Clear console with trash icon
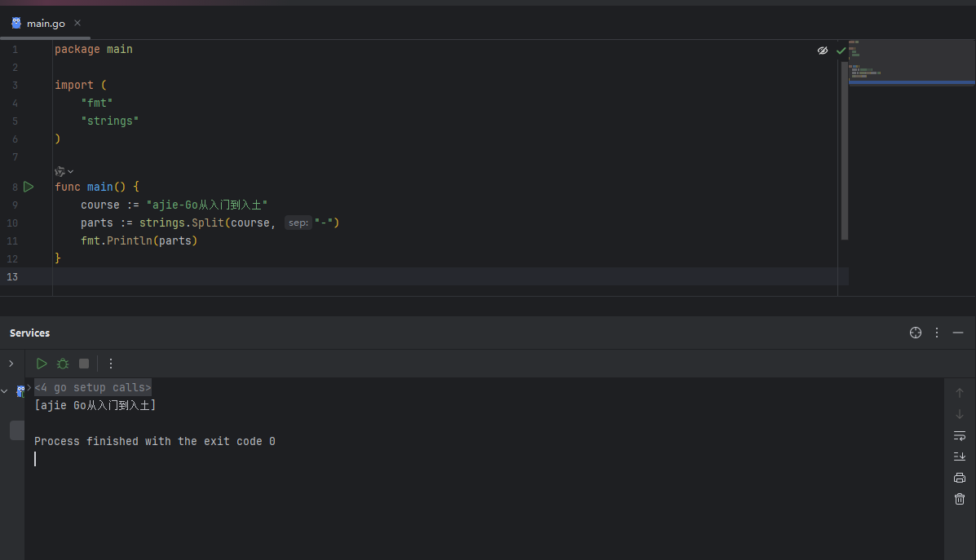 tap(959, 499)
